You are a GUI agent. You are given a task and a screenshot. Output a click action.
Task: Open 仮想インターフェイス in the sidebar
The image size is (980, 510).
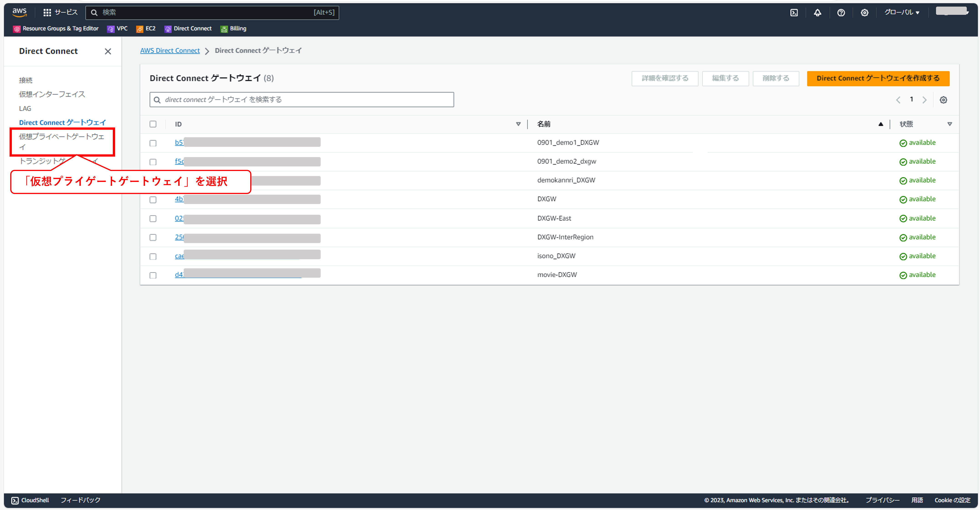tap(52, 94)
